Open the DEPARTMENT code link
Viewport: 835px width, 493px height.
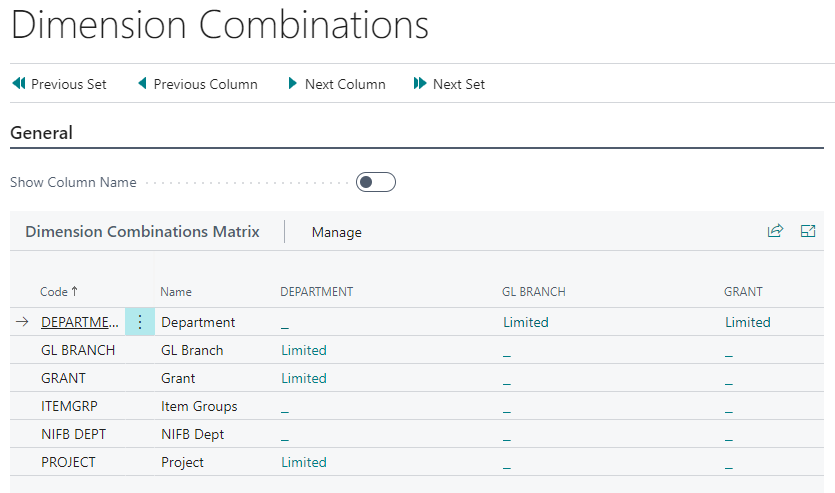[80, 322]
